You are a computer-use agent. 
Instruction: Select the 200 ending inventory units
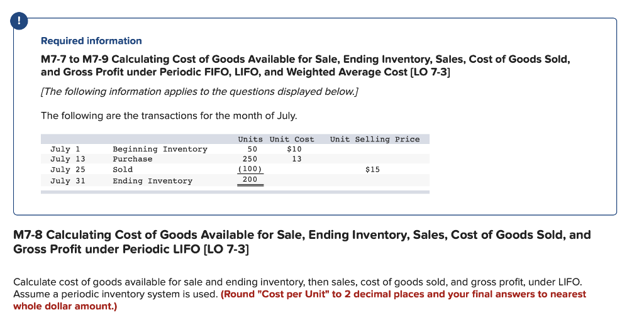[250, 180]
